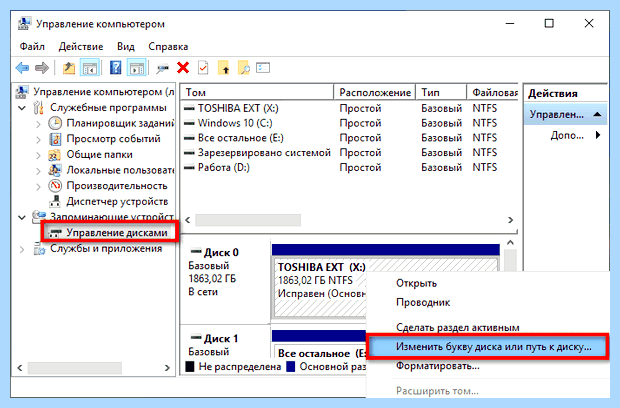The width and height of the screenshot is (620, 408).
Task: Click the Services and Applications gear icon
Action: pos(39,249)
